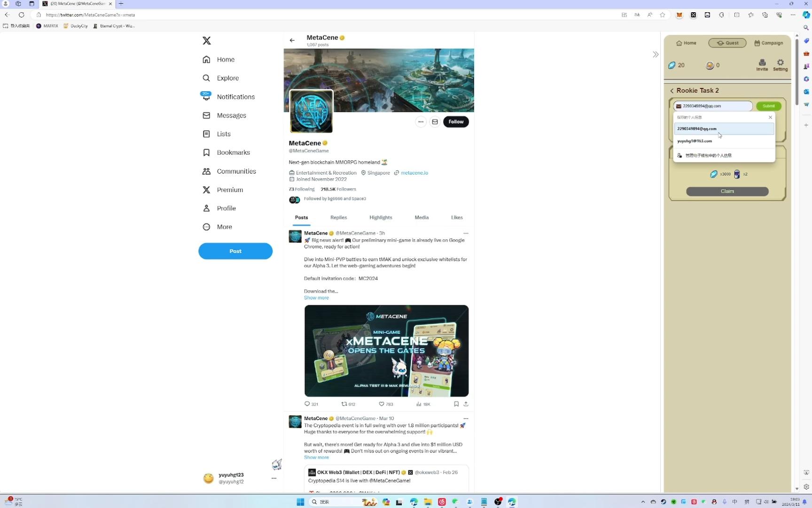Viewport: 812px width, 508px height.
Task: Repost the post with 612 reposts
Action: (x=348, y=404)
